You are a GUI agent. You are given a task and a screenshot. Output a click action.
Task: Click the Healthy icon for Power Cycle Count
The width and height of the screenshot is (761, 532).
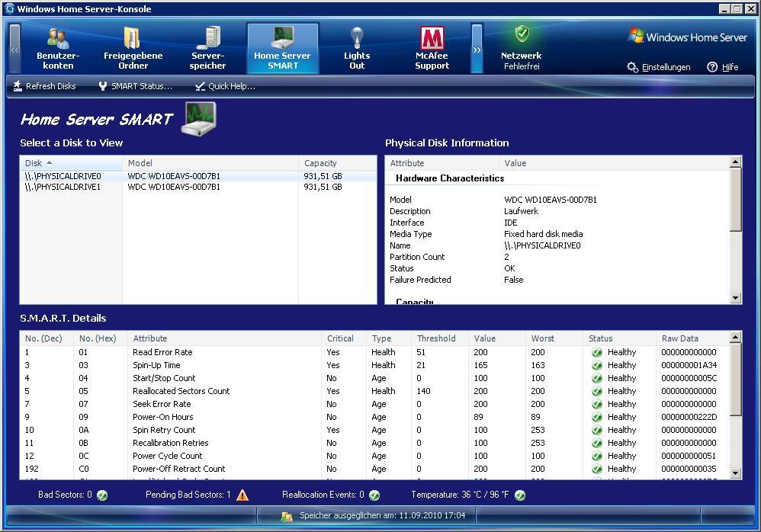tap(597, 457)
